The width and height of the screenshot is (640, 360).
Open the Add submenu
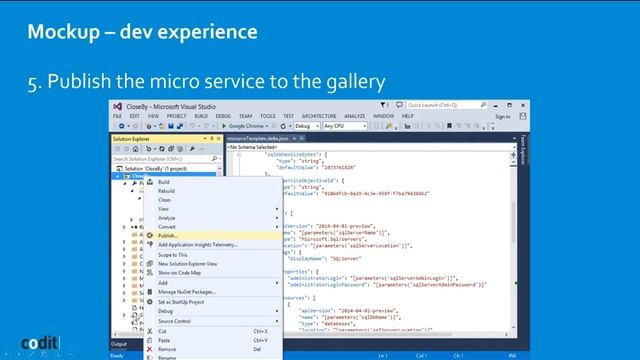click(x=213, y=282)
